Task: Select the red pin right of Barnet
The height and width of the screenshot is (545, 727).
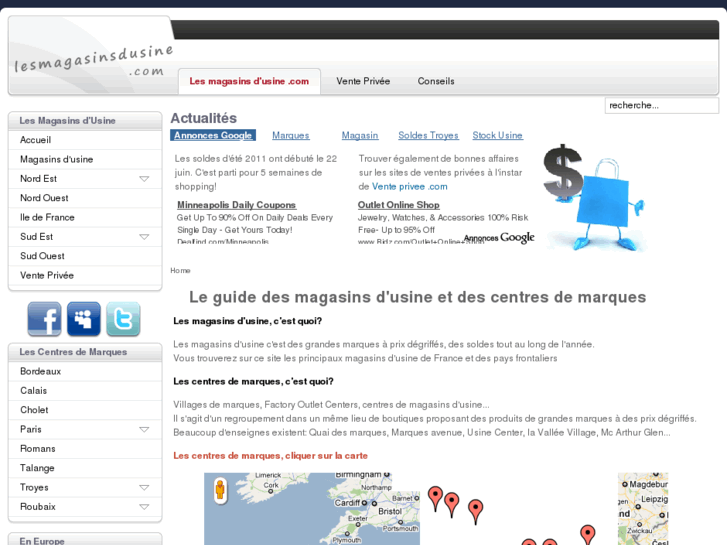Action: click(452, 505)
